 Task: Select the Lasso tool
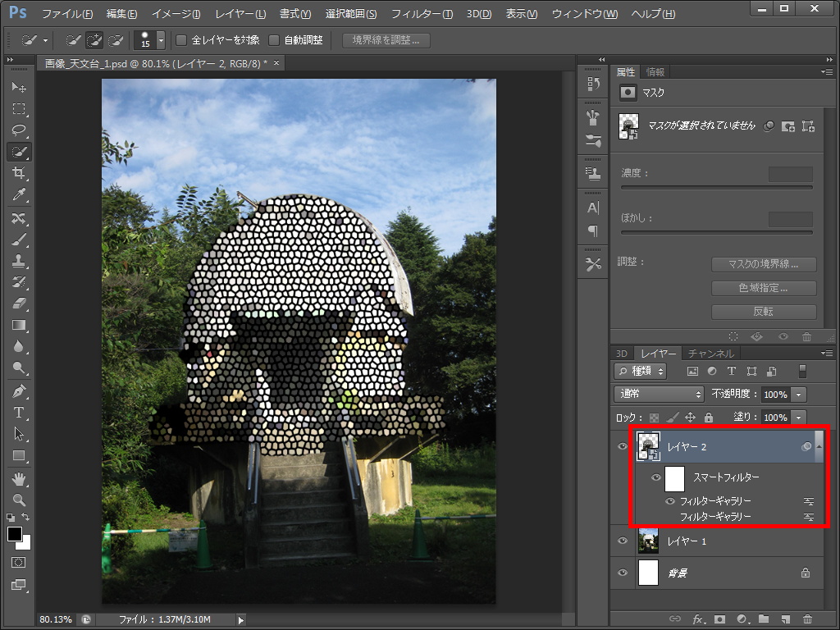click(19, 130)
